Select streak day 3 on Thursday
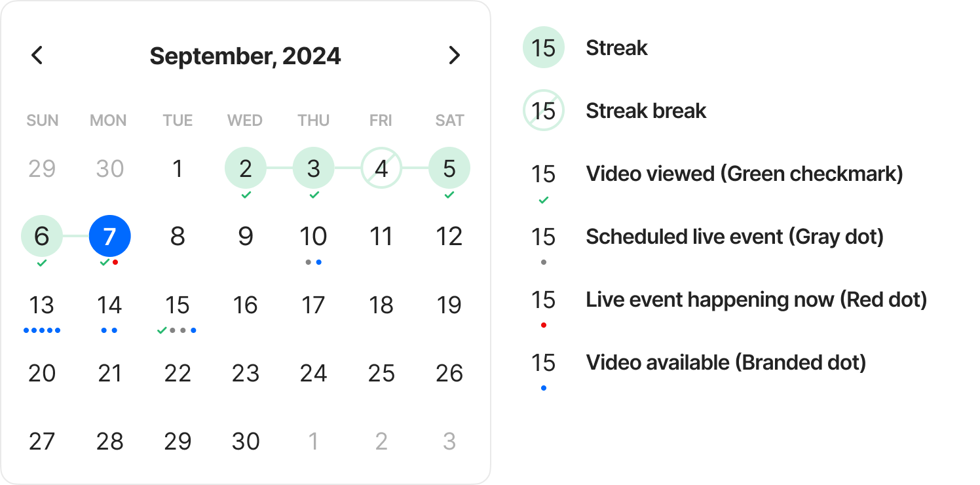The height and width of the screenshot is (485, 980). click(314, 168)
